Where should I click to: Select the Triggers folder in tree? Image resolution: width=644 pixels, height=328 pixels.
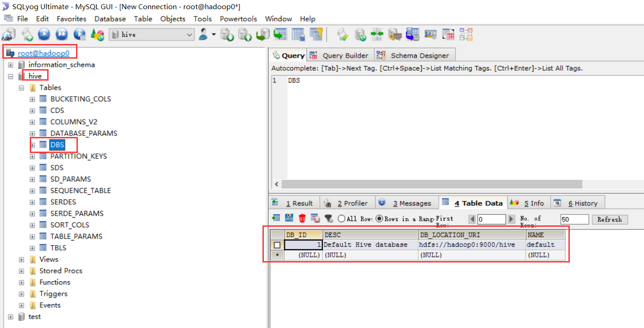point(53,294)
